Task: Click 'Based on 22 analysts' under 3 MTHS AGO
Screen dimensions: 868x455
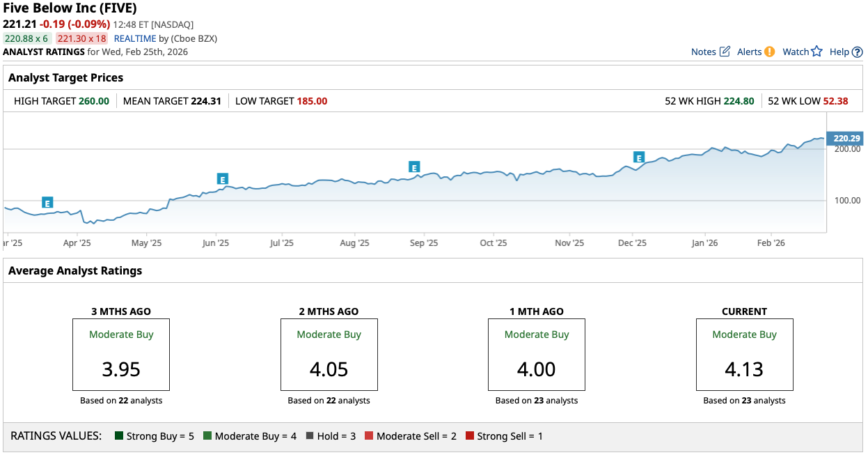Action: pos(121,401)
